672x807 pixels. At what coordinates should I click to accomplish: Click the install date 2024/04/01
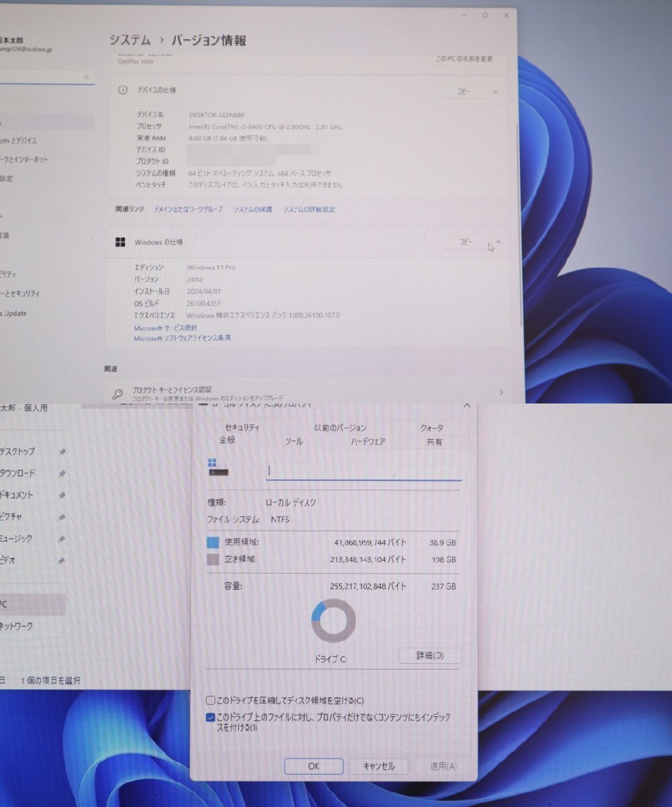coord(204,291)
